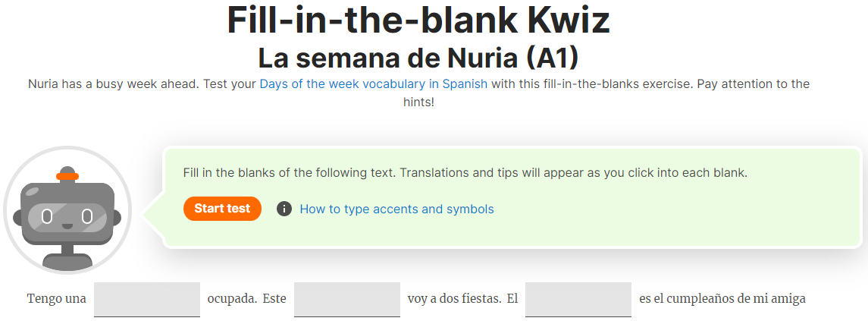Click the orange Start test button
Viewport: 868px width, 321px height.
tap(222, 209)
